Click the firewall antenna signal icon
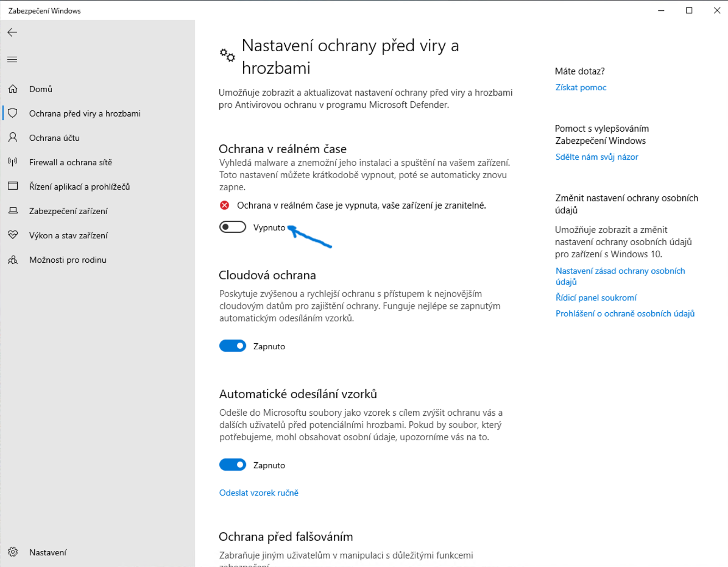Screen dimensions: 728x567 click(13, 162)
